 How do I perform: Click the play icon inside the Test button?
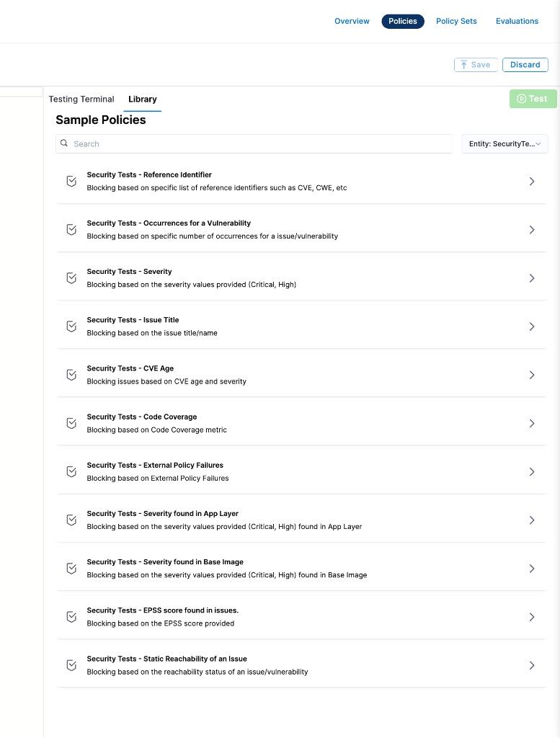tap(520, 99)
